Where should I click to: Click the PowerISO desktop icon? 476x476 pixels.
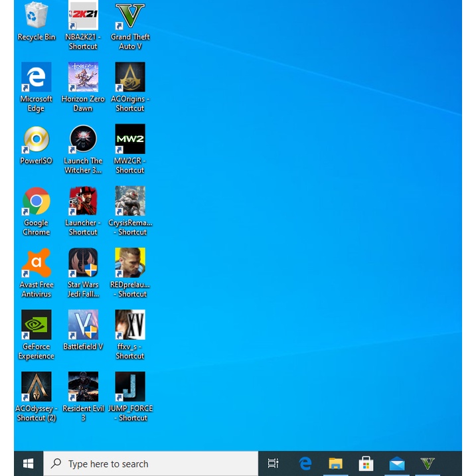pos(36,139)
